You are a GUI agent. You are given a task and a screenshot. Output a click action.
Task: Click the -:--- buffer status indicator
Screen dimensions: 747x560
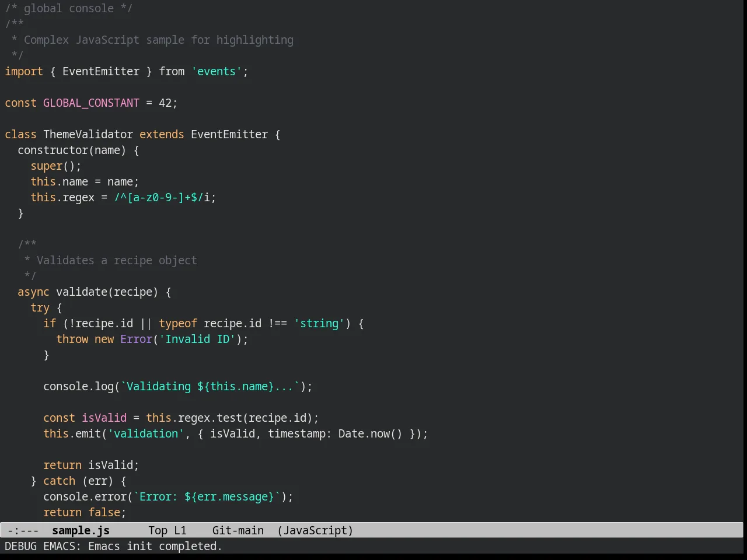click(23, 530)
